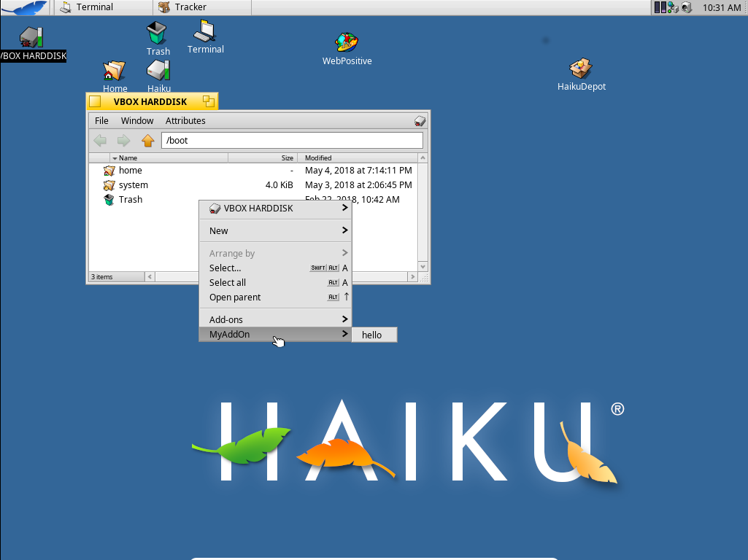748x560 pixels.
Task: Choose Open parent from the context menu
Action: point(275,297)
